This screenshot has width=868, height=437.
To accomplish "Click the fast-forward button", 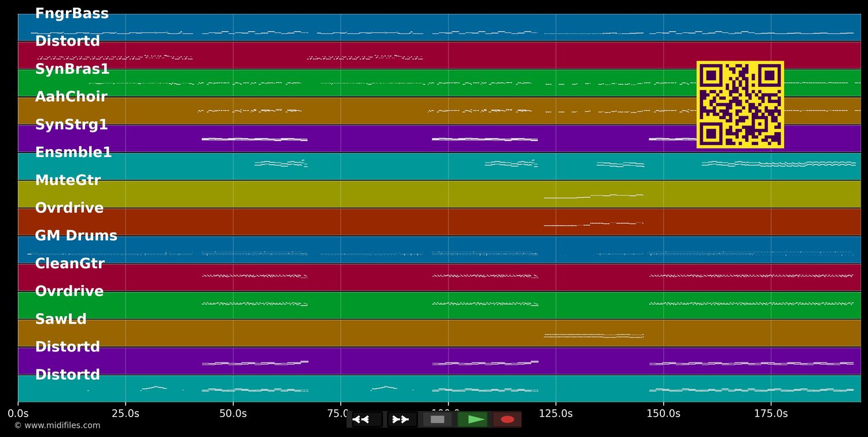I will pos(402,420).
